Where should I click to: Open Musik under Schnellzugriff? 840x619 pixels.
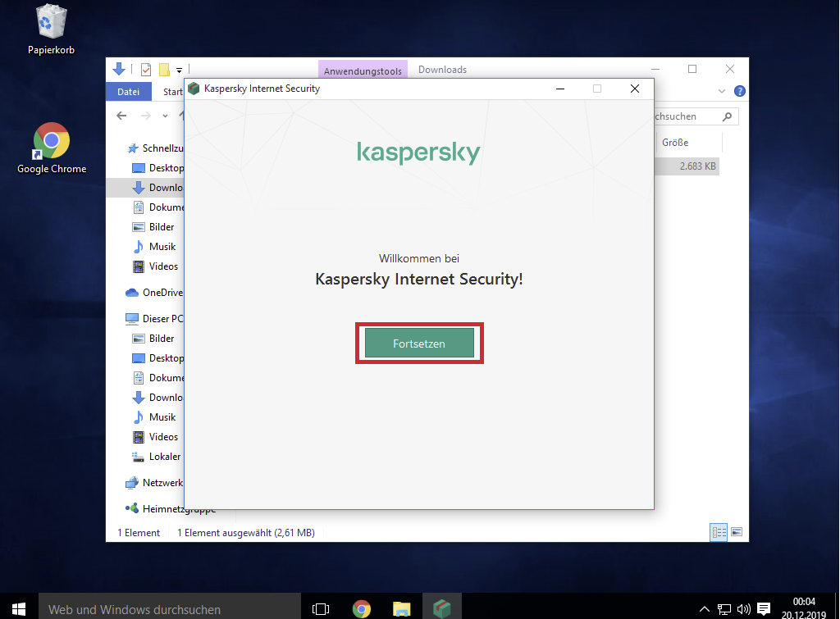click(154, 247)
